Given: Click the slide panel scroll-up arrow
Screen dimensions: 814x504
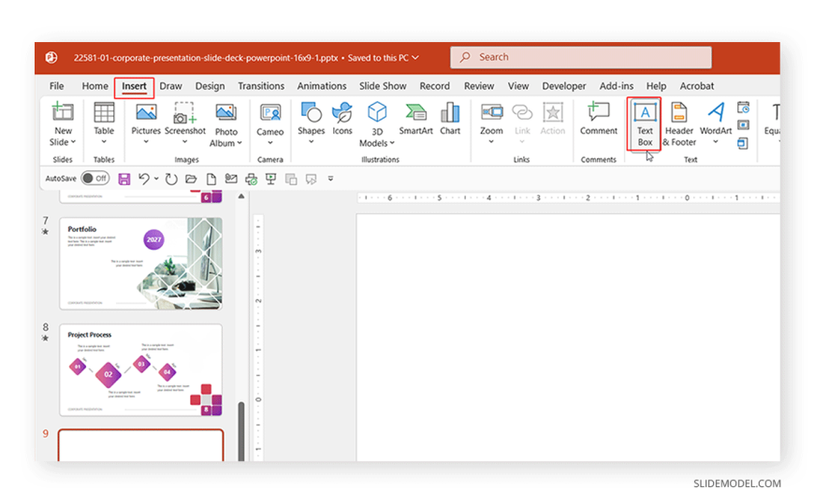Looking at the screenshot, I should (x=240, y=196).
